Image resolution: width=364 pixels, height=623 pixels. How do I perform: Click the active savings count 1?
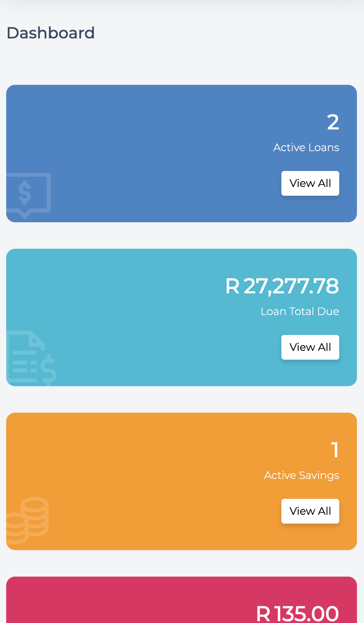point(335,450)
